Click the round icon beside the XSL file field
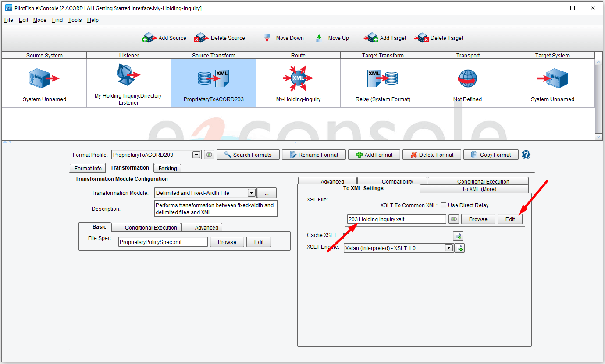The width and height of the screenshot is (605, 364). click(x=454, y=219)
